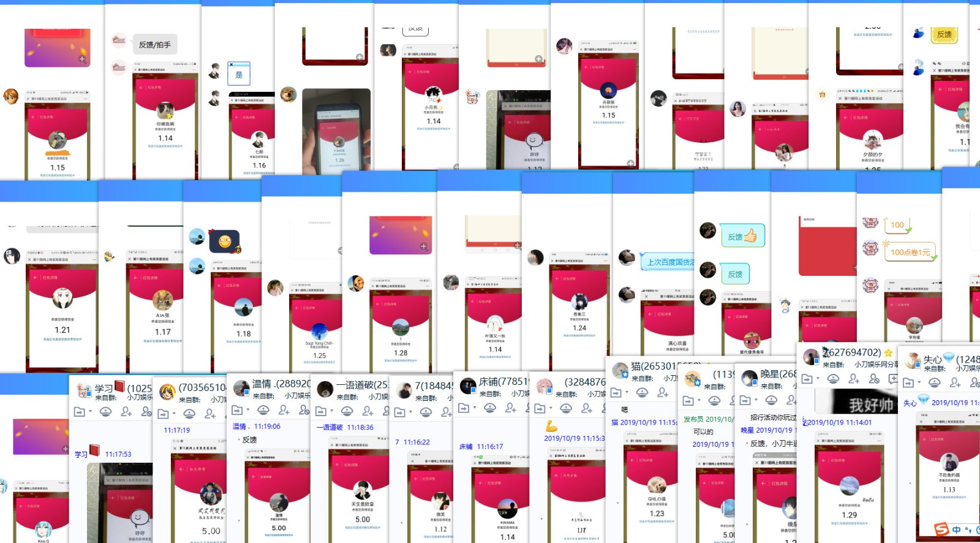Viewport: 980px width, 543px height.
Task: Expand file transfer dropdown arrow in 床铺 chat
Action: pyautogui.click(x=474, y=408)
